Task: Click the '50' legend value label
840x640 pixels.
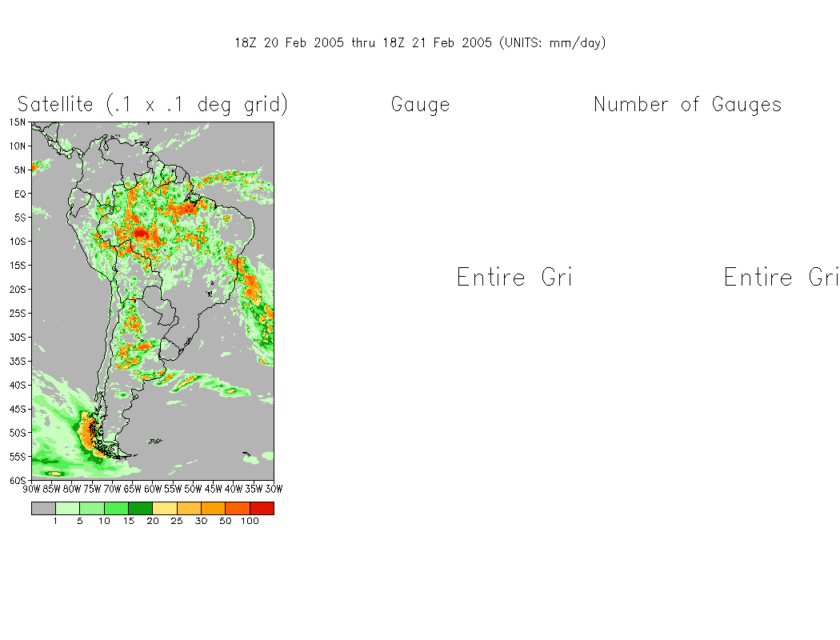Action: tap(226, 521)
